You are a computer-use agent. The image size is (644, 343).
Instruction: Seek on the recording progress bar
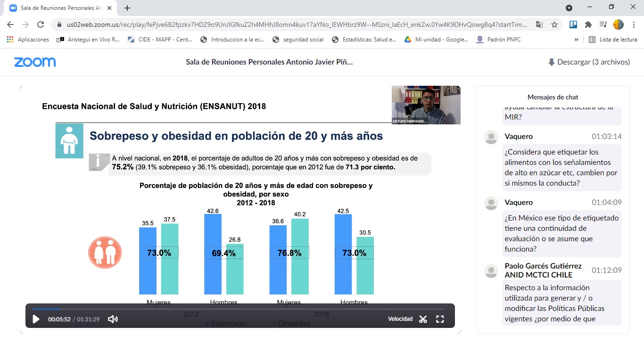click(238, 309)
